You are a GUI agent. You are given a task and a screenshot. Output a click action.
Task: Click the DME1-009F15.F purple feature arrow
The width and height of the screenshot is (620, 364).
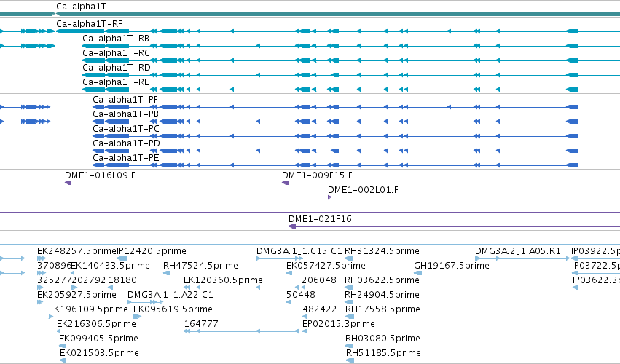click(x=285, y=183)
